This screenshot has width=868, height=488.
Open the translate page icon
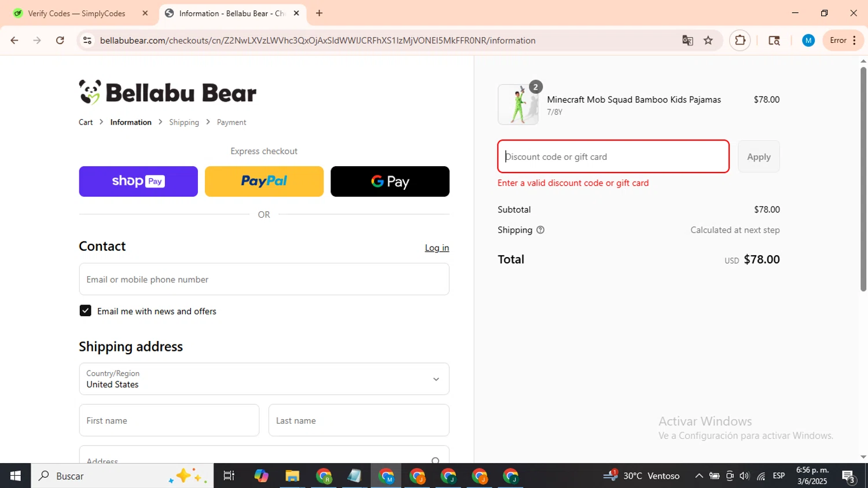[x=687, y=41]
